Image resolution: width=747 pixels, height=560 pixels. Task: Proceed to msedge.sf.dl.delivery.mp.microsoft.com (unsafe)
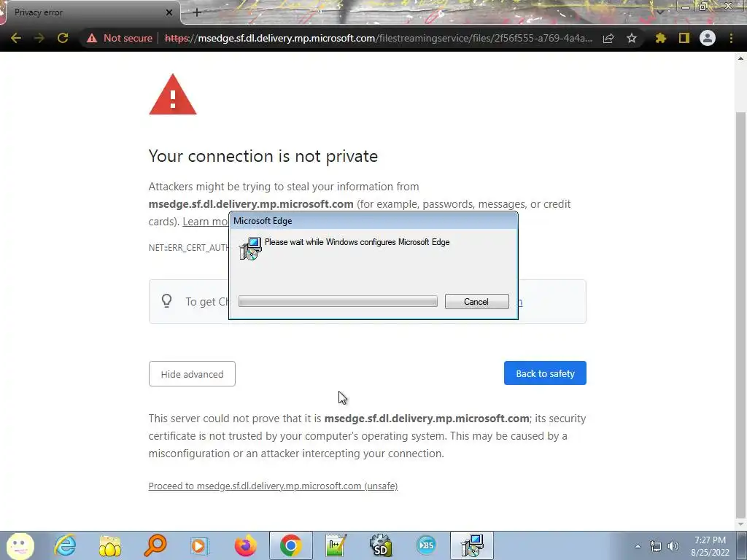pos(273,486)
